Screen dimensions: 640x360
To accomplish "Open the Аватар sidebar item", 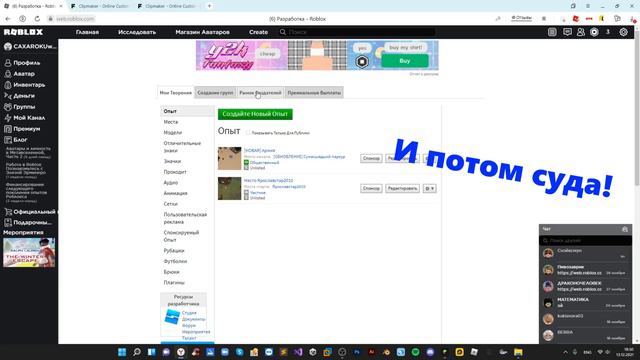I will (x=20, y=74).
